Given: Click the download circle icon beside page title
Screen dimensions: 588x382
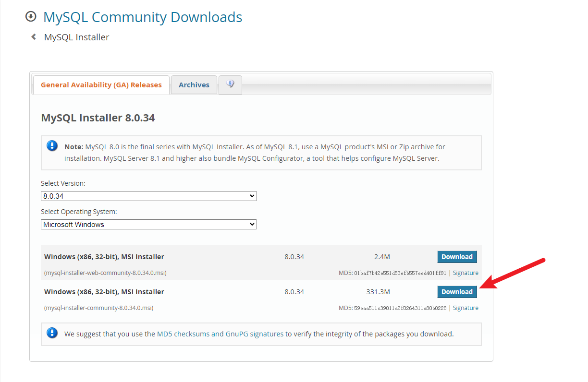Looking at the screenshot, I should [x=31, y=17].
